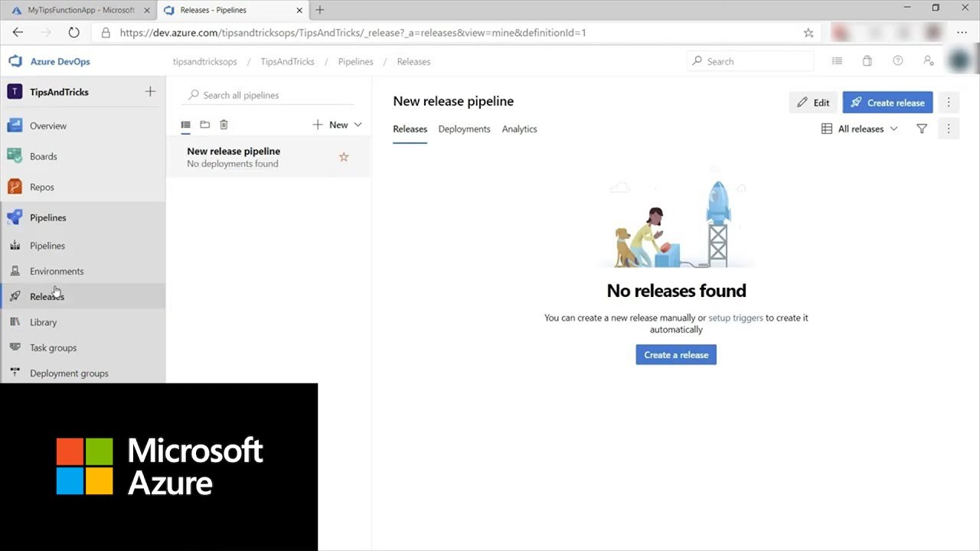Open browser settings and more menu
This screenshot has height=551, width=980.
[962, 33]
